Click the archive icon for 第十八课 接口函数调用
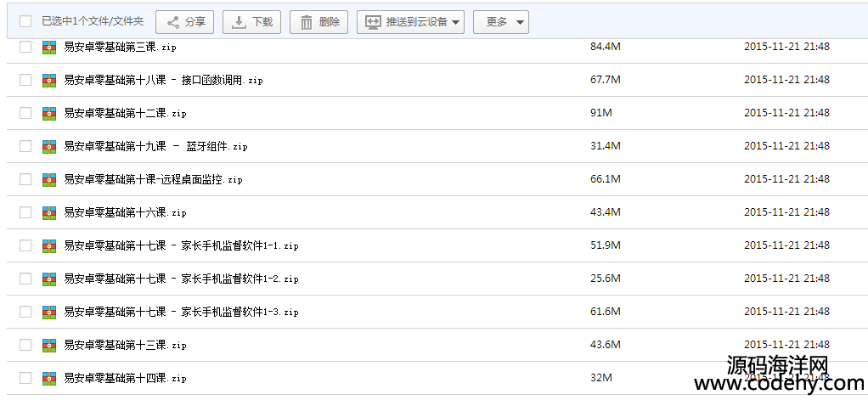The width and height of the screenshot is (868, 400). [49, 80]
